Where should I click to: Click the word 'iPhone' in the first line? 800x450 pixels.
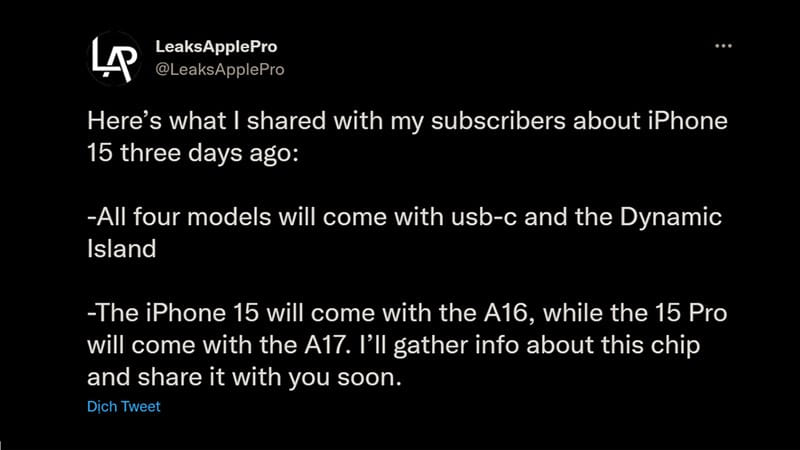(688, 121)
